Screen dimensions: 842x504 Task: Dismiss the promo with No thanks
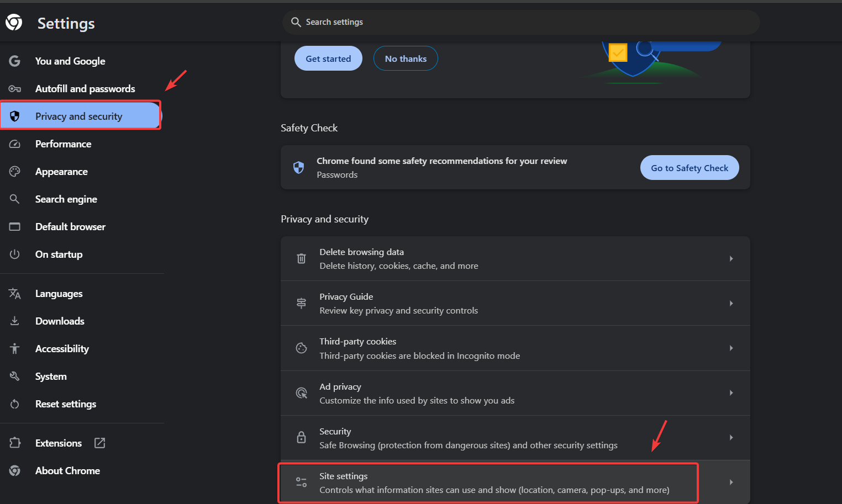[406, 59]
